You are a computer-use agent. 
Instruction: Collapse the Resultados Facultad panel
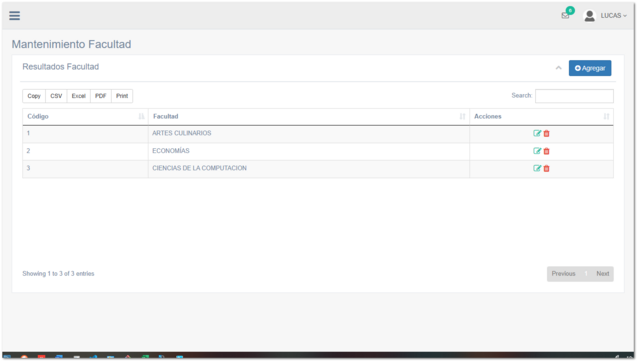click(x=558, y=68)
